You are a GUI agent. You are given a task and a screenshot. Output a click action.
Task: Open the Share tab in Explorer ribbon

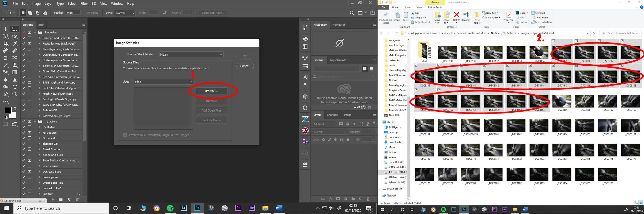(407, 8)
